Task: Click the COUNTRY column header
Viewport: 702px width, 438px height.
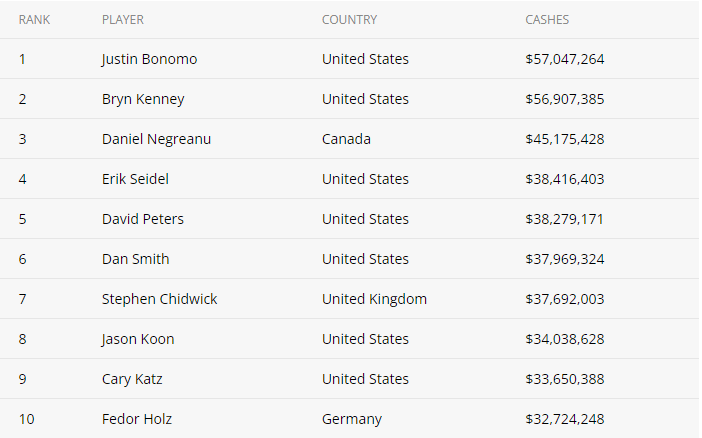Action: pyautogui.click(x=349, y=20)
